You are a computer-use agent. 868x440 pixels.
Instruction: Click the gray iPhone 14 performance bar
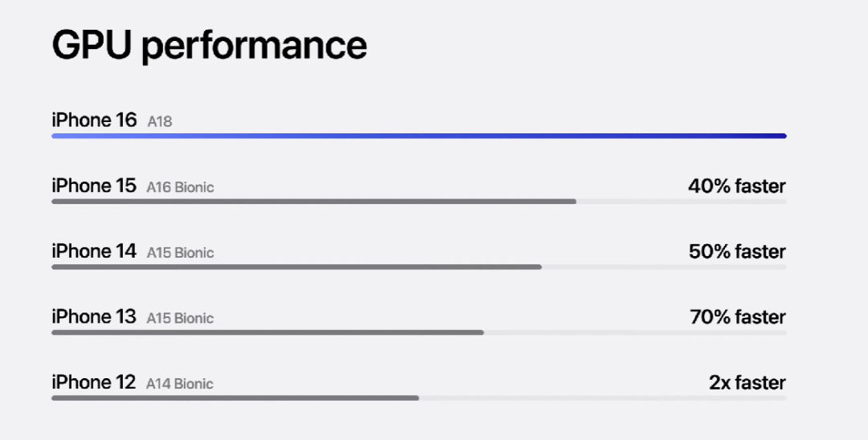(x=297, y=267)
